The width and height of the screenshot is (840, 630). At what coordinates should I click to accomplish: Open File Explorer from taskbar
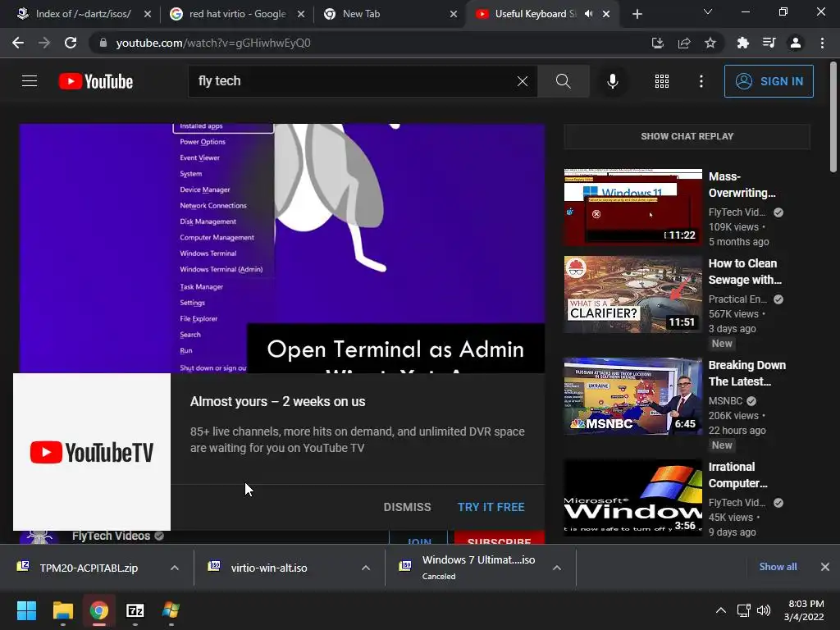[x=62, y=610]
